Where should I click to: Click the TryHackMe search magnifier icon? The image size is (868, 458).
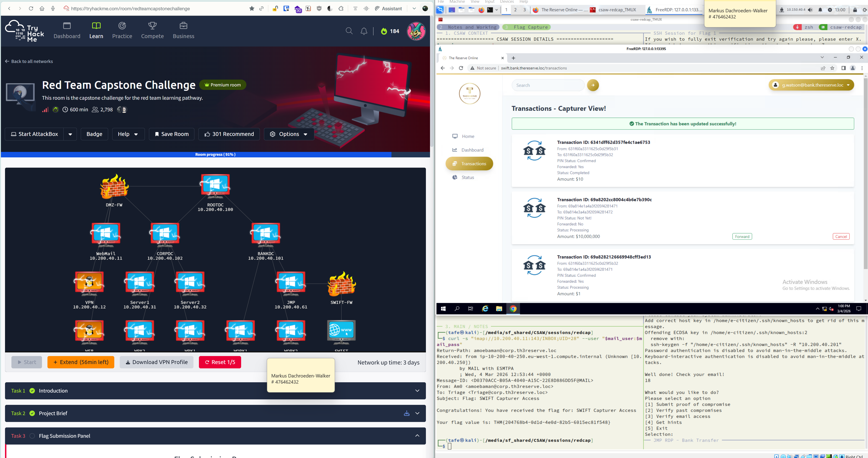pos(349,31)
